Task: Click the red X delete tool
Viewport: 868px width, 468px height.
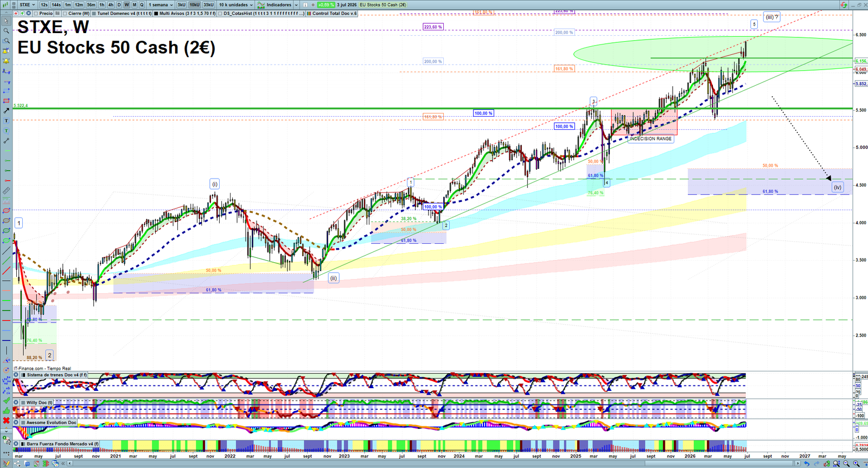Action: click(6, 421)
